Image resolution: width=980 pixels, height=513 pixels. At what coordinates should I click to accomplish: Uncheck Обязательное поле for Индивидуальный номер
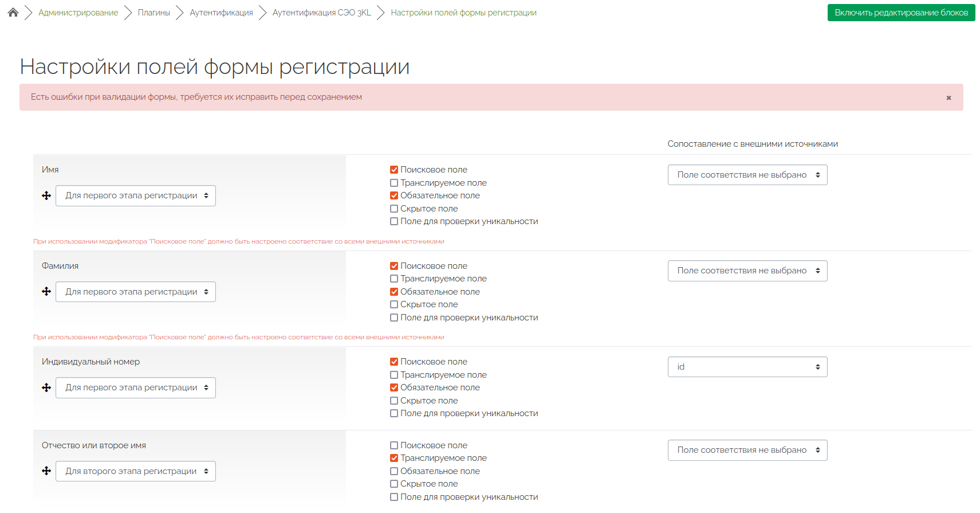394,387
